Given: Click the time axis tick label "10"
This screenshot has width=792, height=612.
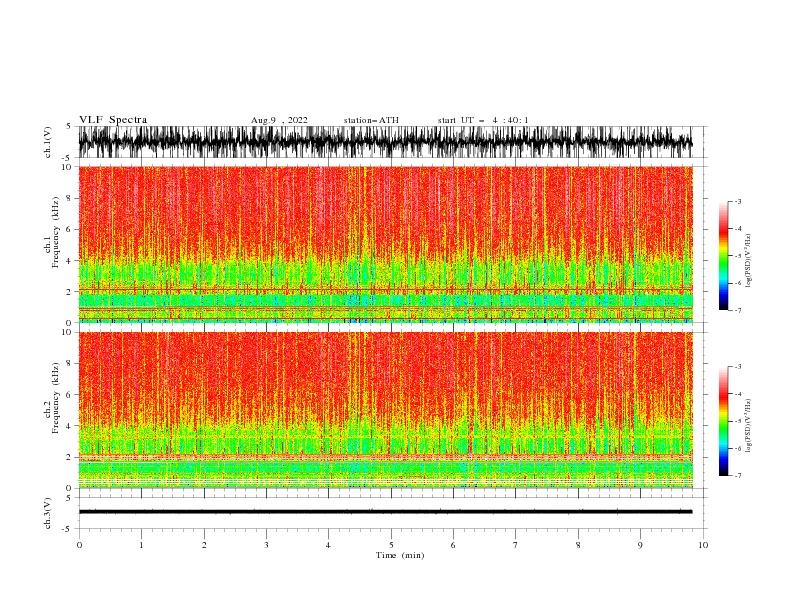Looking at the screenshot, I should (703, 545).
